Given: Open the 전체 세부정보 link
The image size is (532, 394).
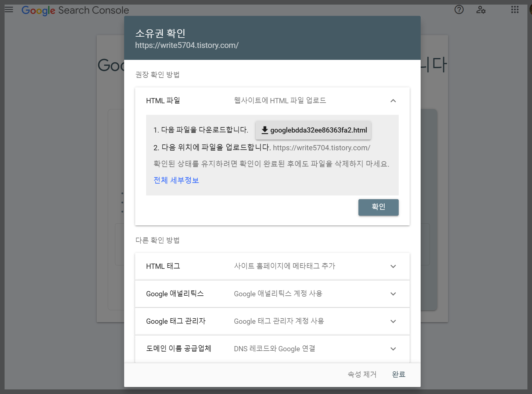Looking at the screenshot, I should (x=176, y=180).
